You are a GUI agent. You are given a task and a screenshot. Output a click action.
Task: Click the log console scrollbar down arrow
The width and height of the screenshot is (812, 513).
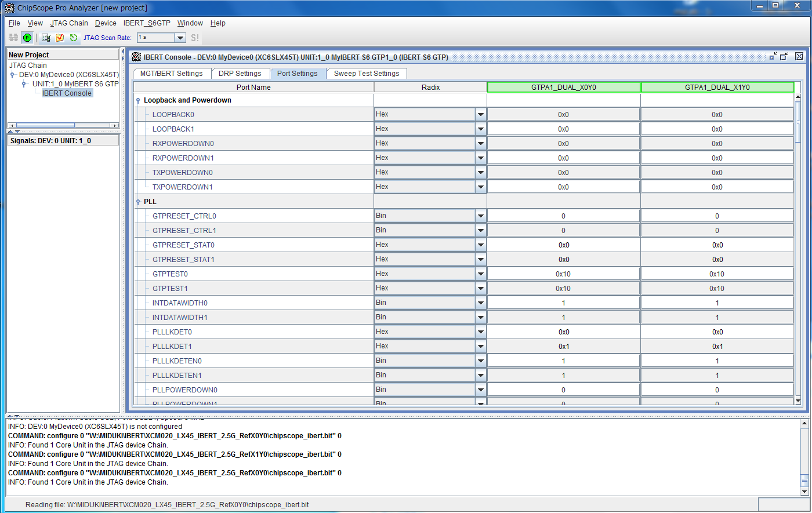click(x=804, y=491)
